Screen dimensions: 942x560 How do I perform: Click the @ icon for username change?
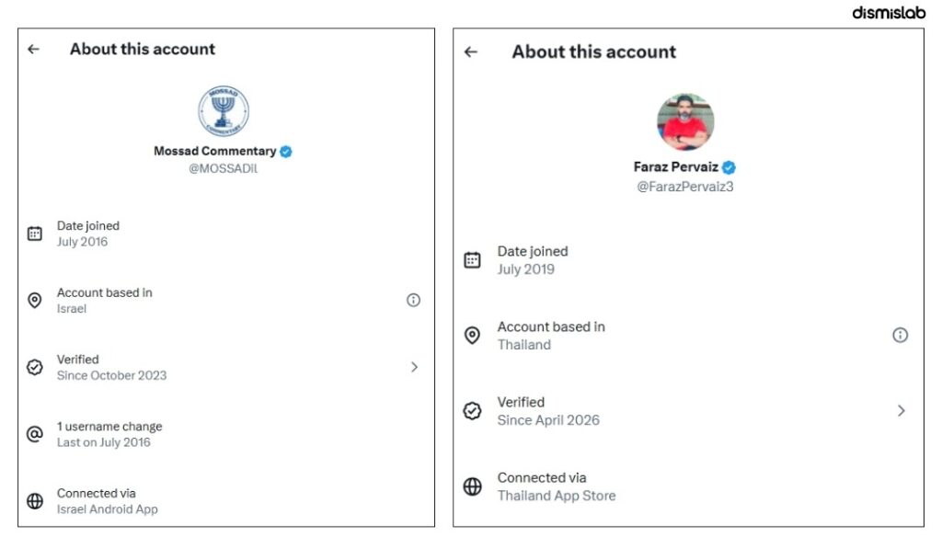[35, 434]
